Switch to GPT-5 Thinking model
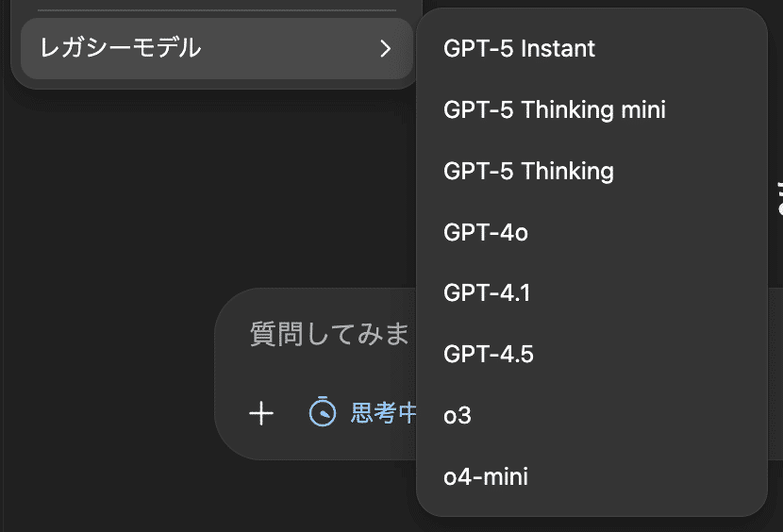Screen dimensions: 783x532 (x=528, y=171)
